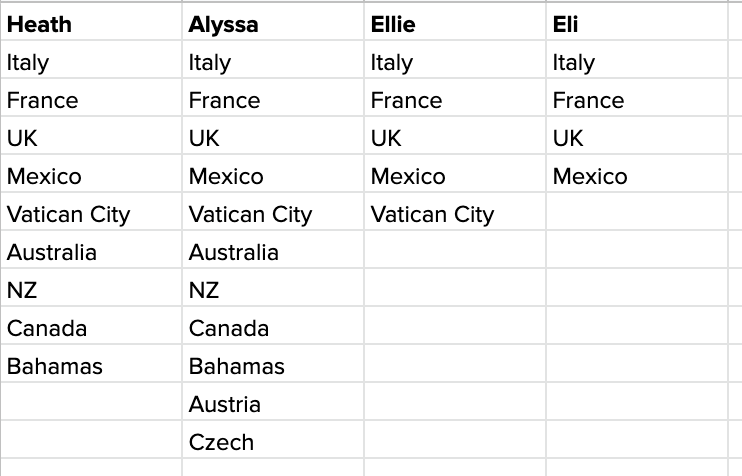Viewport: 742px width, 476px height.
Task: Click NZ cell in Heath column
Action: (91, 287)
